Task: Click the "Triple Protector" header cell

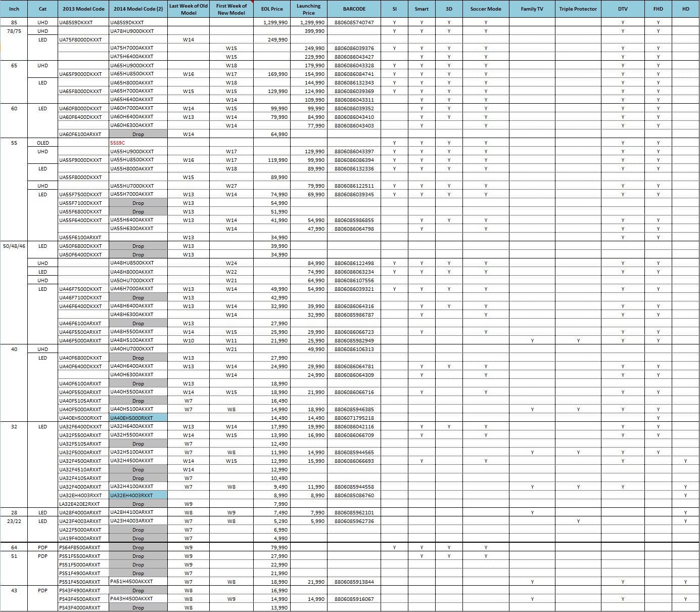Action: pyautogui.click(x=578, y=9)
